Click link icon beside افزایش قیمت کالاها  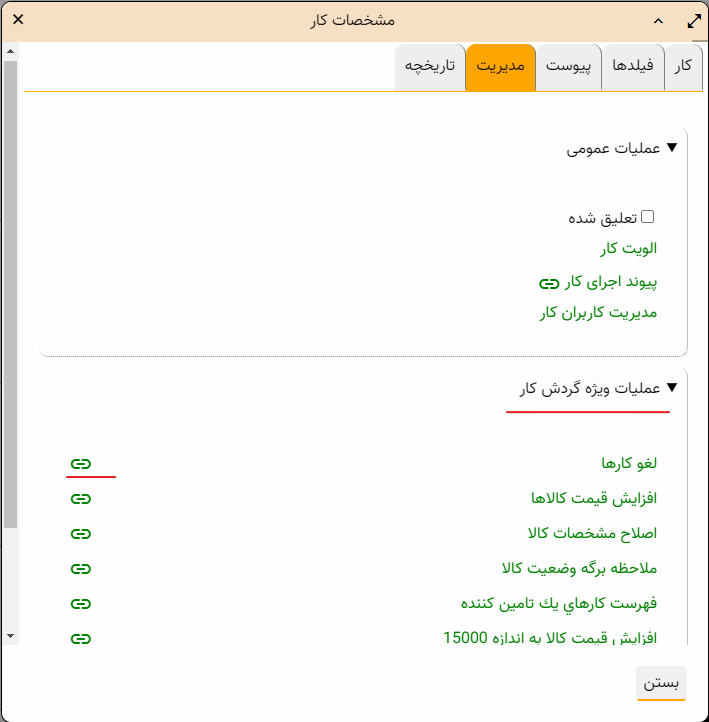(x=81, y=498)
